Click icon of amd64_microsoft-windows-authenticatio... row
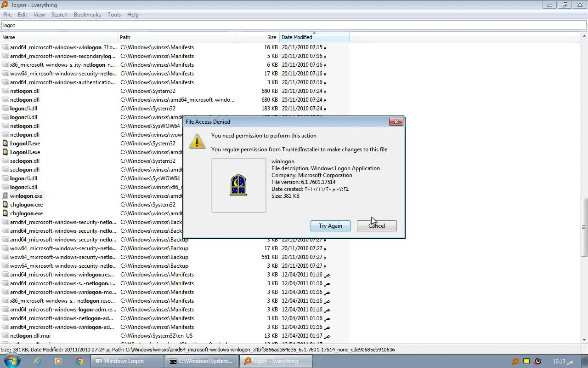The width and height of the screenshot is (588, 368). coord(6,82)
